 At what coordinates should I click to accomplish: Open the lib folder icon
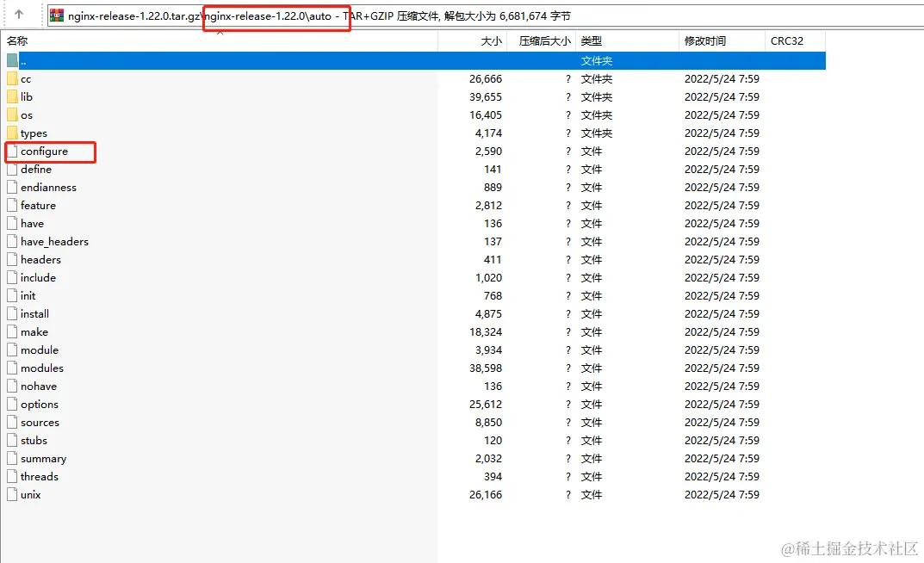[x=12, y=96]
